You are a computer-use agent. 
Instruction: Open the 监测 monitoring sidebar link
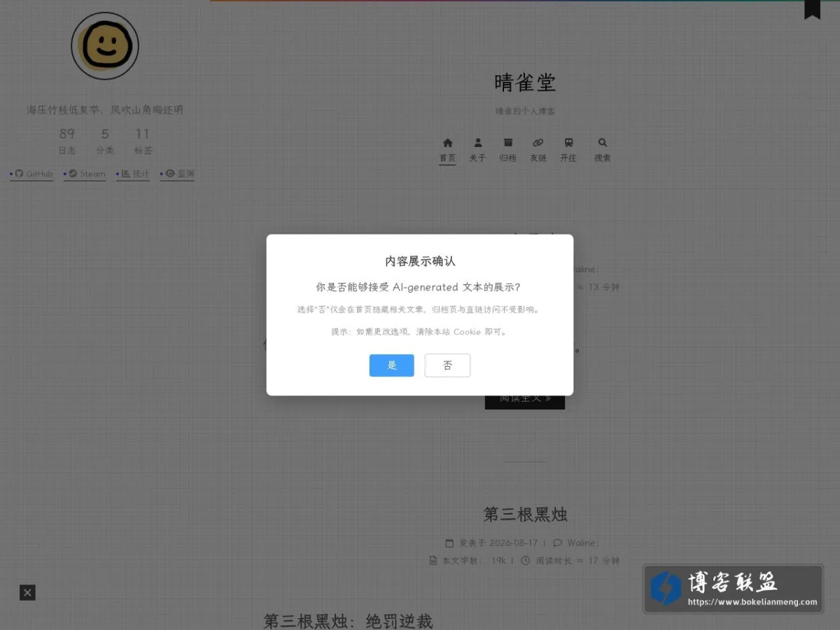point(177,174)
